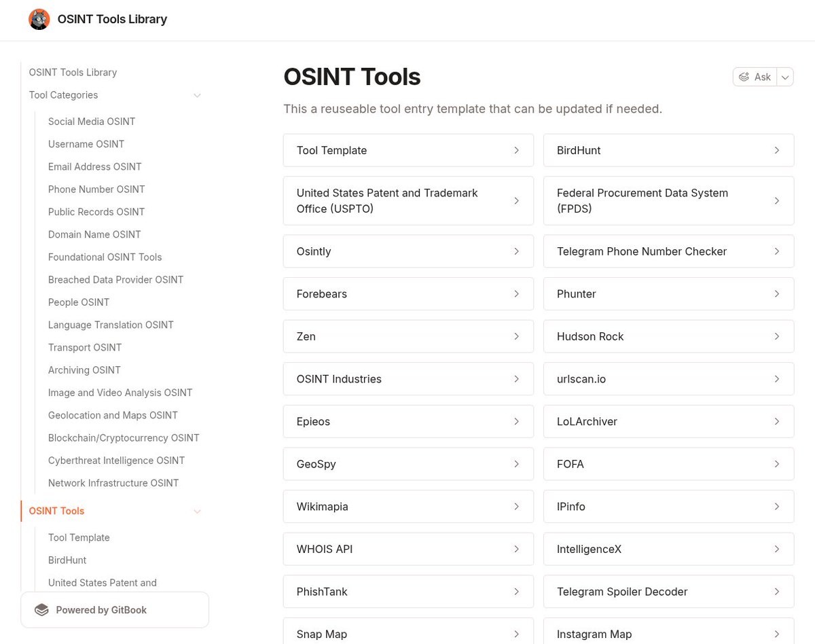The width and height of the screenshot is (815, 644).
Task: Click the arrow on the Snap Map card
Action: 516,634
